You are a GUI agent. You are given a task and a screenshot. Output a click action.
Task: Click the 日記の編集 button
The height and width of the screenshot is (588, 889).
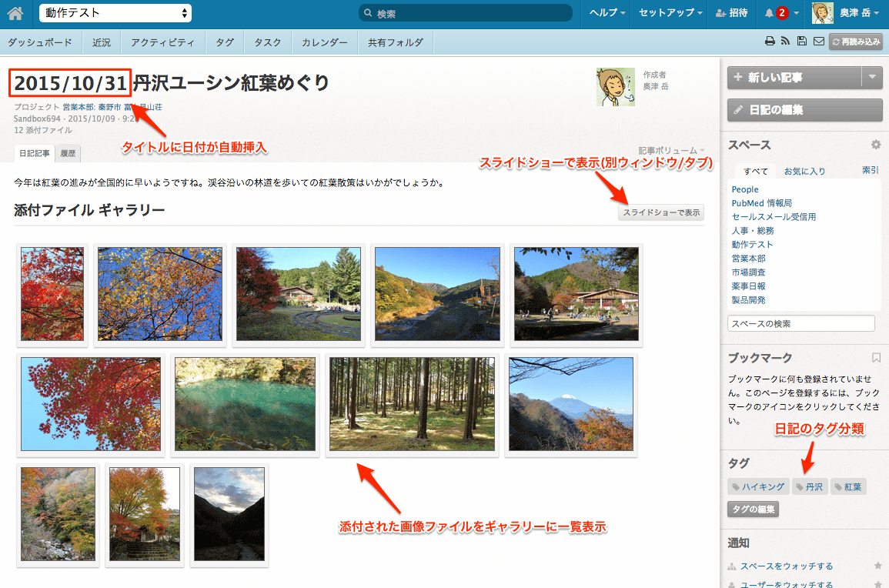coord(805,110)
